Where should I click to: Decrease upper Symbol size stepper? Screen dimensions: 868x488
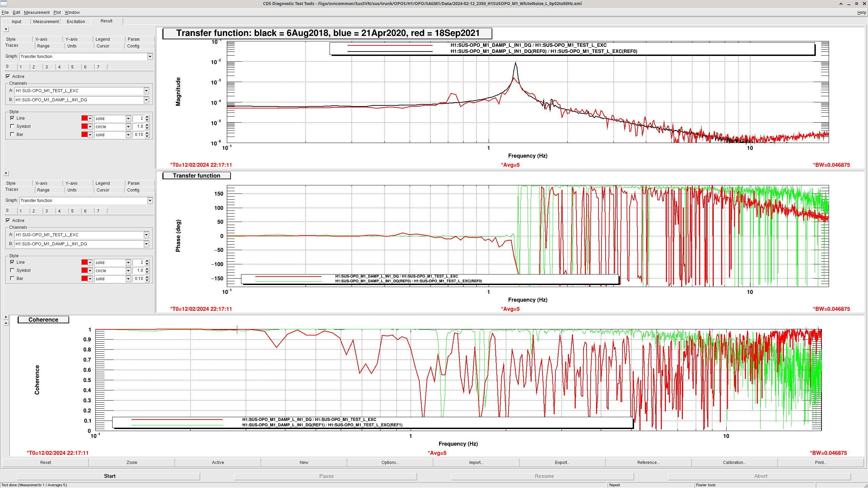[x=147, y=128]
